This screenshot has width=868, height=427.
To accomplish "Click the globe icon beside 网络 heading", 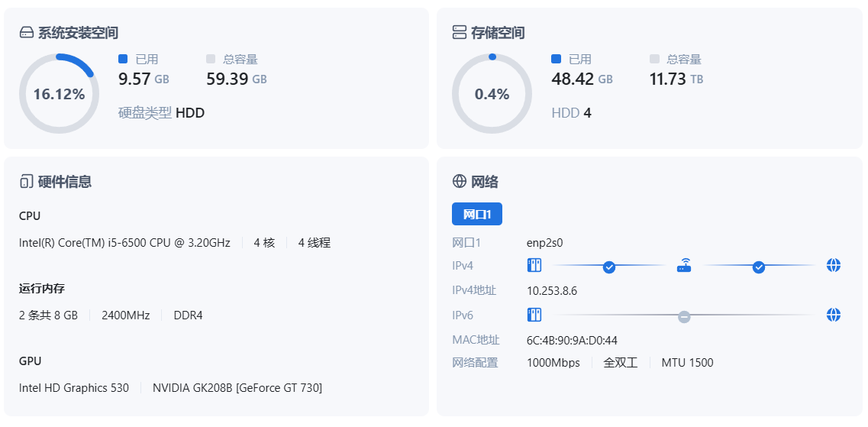I will coord(460,181).
